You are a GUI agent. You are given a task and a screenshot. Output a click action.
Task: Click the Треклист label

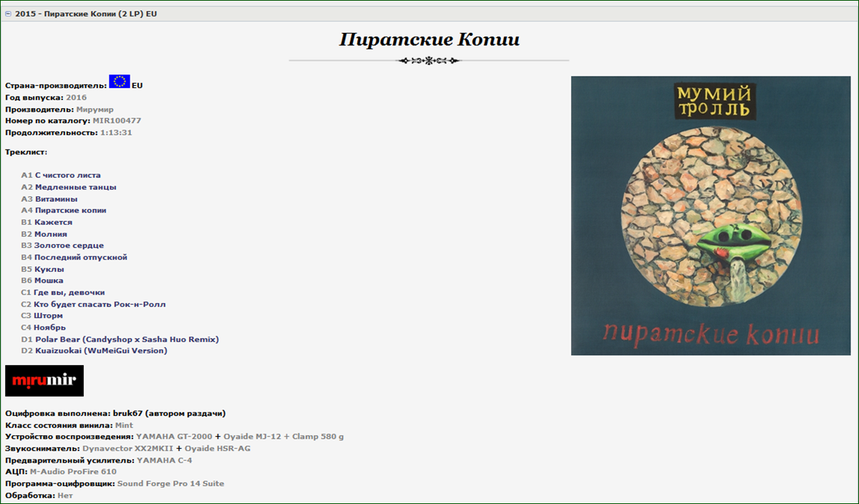point(26,152)
